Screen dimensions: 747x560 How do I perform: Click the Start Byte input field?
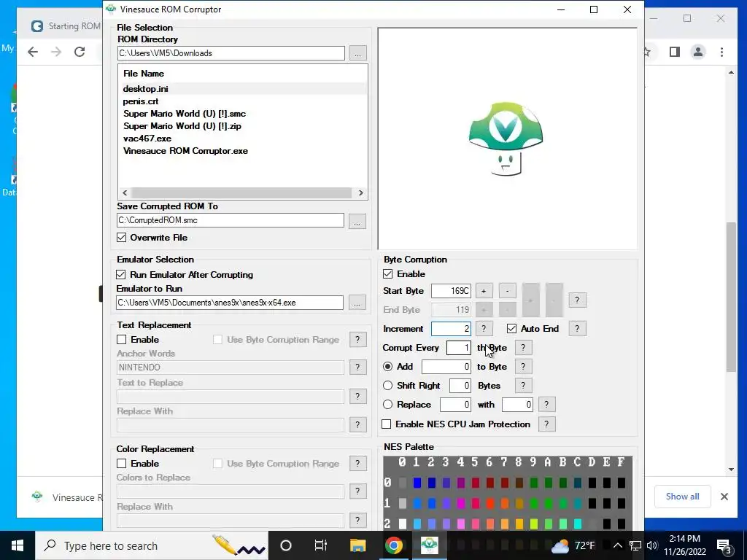[x=451, y=291]
